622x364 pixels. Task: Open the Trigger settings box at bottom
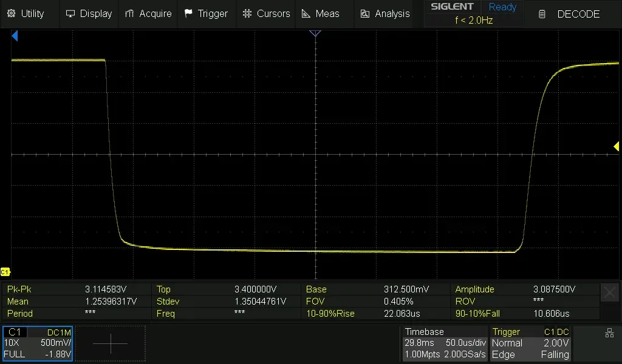[530, 343]
